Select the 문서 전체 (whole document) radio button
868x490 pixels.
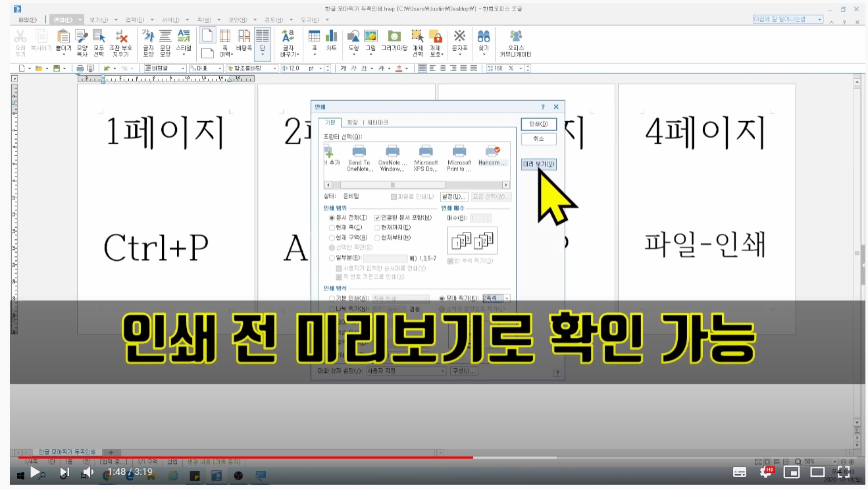[332, 217]
